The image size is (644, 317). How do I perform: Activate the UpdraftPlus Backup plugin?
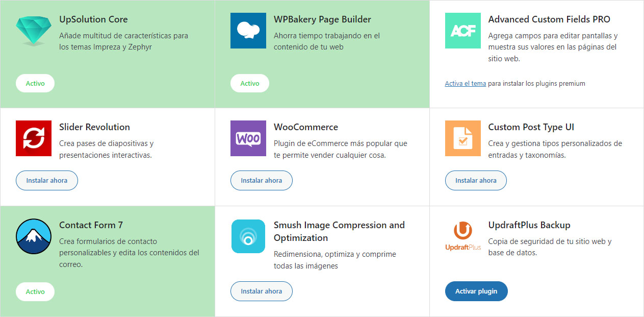[x=476, y=291]
